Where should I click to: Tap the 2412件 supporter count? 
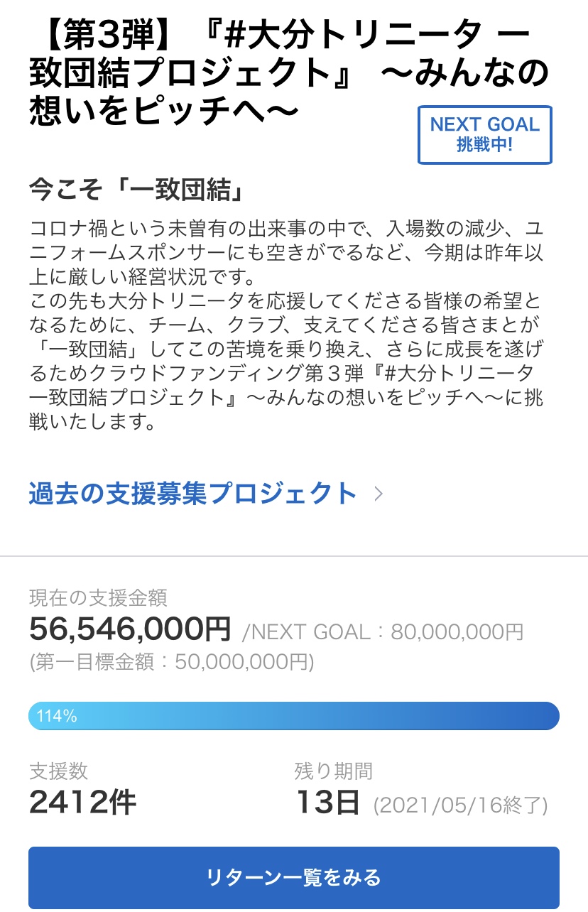pos(82,803)
